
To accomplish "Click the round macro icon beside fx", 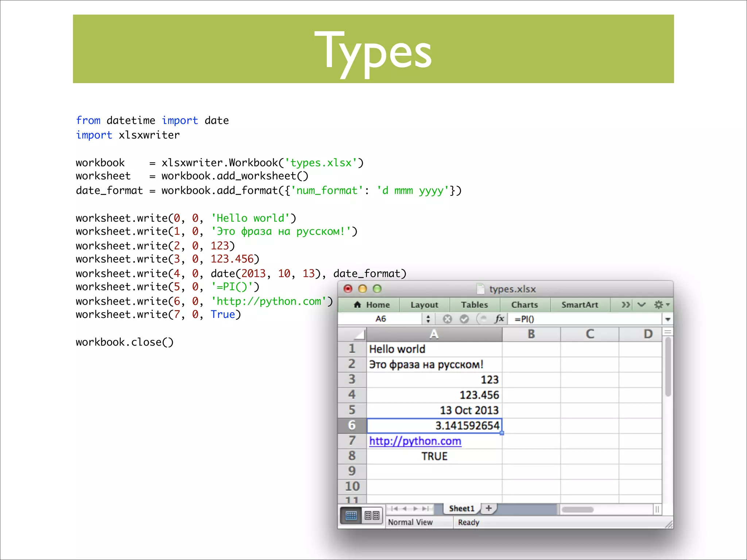I will point(482,319).
